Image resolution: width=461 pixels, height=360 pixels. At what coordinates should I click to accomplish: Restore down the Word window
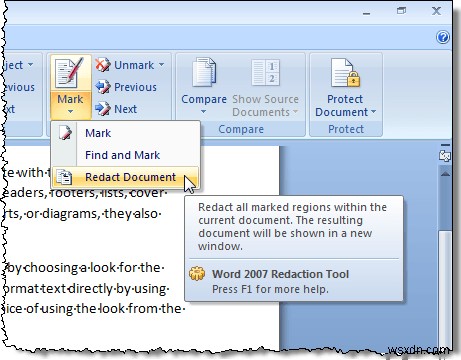[x=401, y=11]
